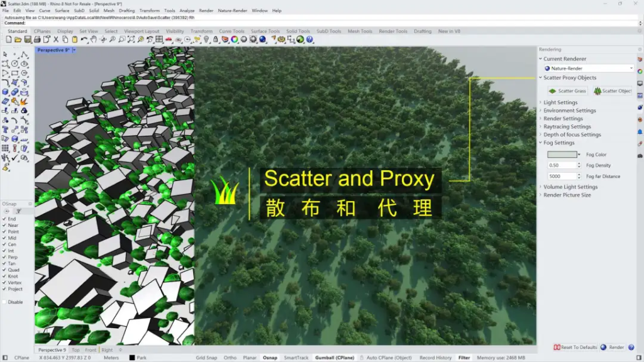The width and height of the screenshot is (644, 362).
Task: Click Reset To Defaults button
Action: click(x=575, y=347)
